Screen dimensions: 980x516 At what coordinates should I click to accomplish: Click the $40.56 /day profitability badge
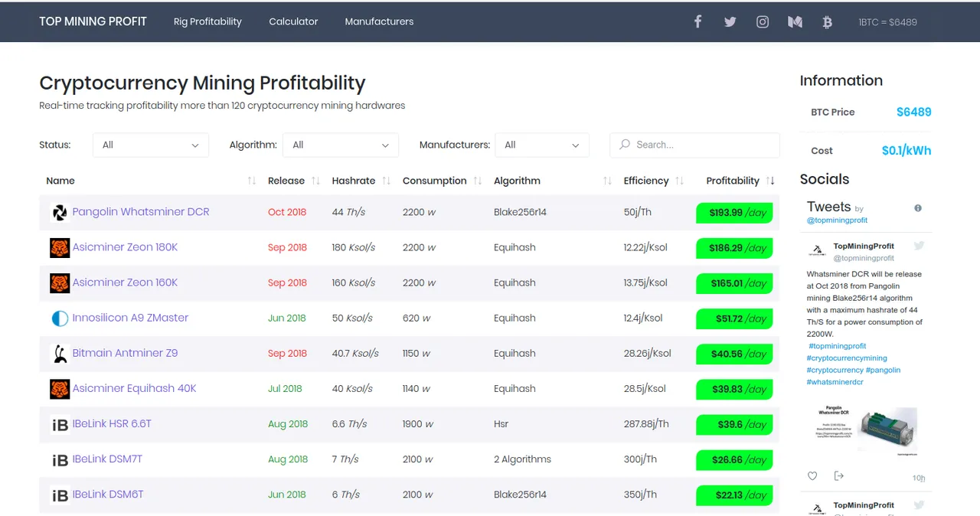[x=734, y=354]
